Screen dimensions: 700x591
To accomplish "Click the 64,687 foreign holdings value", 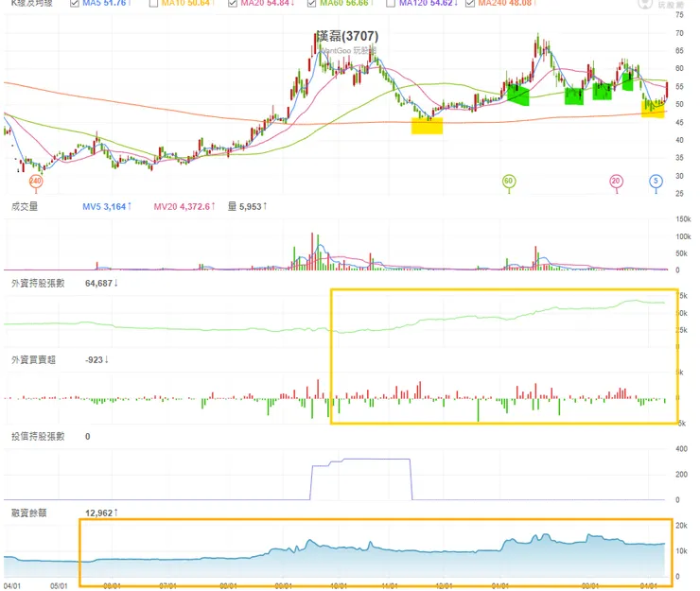I will click(x=101, y=284).
